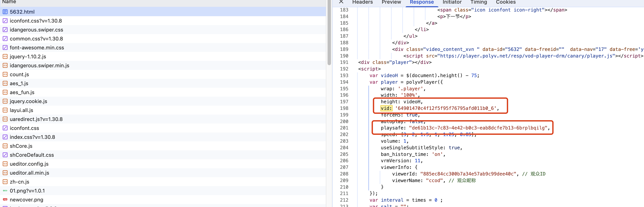Image resolution: width=644 pixels, height=207 pixels.
Task: Click the shCore.js script icon
Action: click(5, 146)
